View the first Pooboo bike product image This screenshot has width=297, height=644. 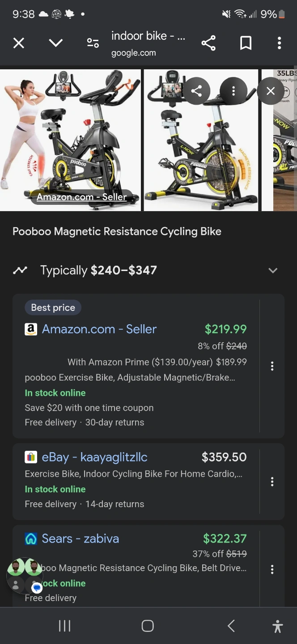71,140
